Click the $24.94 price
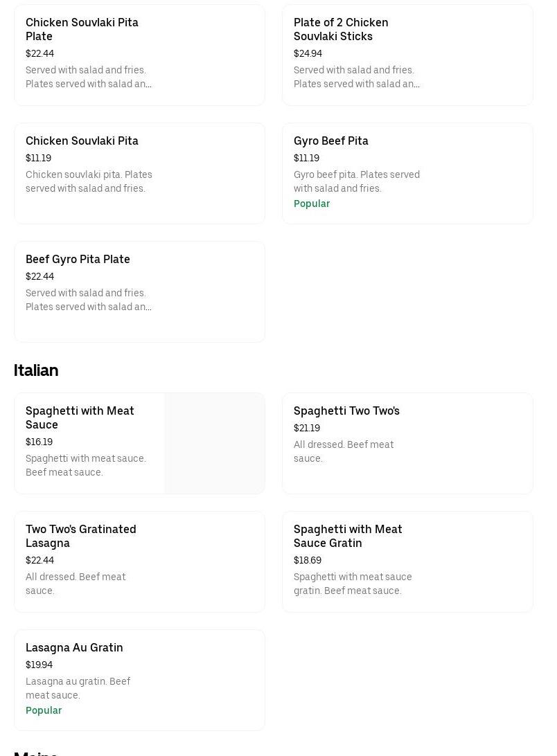The image size is (557, 756). pyautogui.click(x=308, y=53)
